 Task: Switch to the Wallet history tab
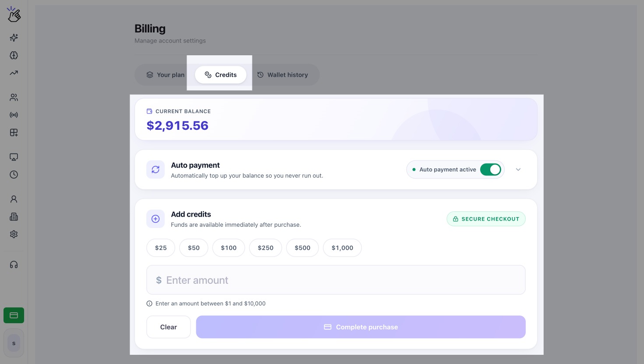283,75
